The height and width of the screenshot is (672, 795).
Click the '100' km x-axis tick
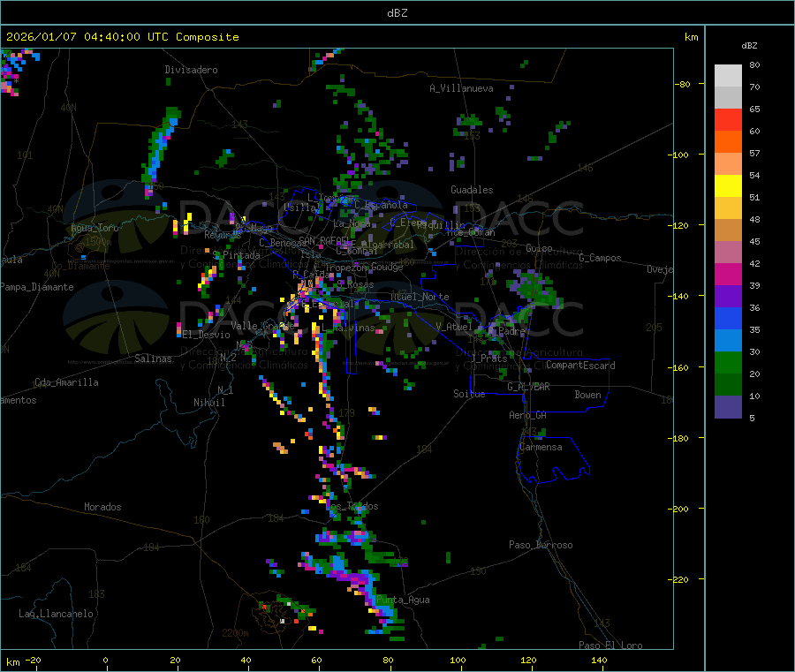(458, 660)
